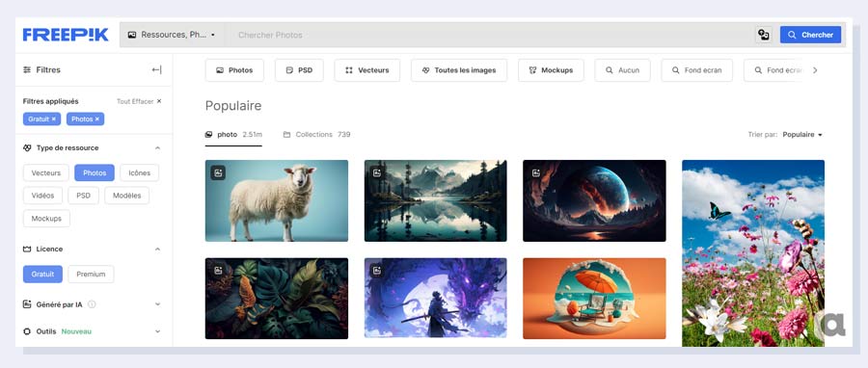Select the Premium licence filter
The image size is (868, 368).
pos(91,274)
